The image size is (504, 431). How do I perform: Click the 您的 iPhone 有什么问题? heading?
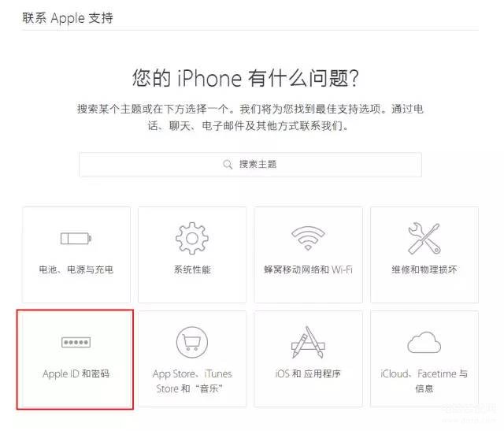[246, 78]
